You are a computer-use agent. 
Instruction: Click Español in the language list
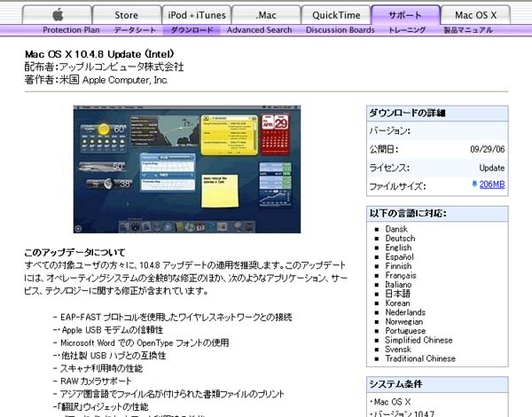tap(399, 256)
